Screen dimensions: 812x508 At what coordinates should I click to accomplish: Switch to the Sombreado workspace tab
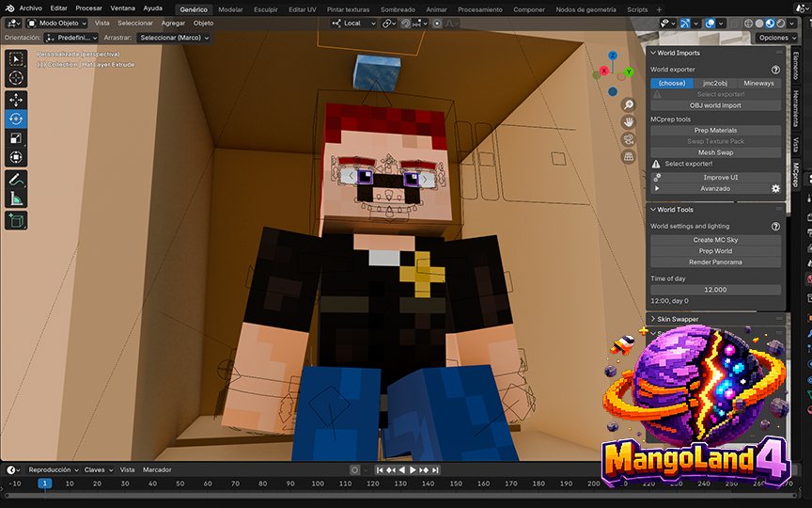click(x=398, y=9)
